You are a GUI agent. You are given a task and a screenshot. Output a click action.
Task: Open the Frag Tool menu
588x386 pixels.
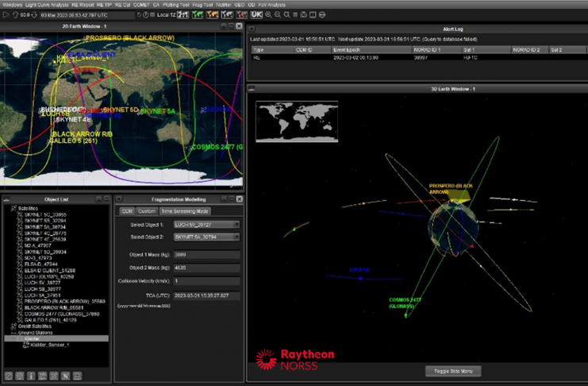point(202,4)
